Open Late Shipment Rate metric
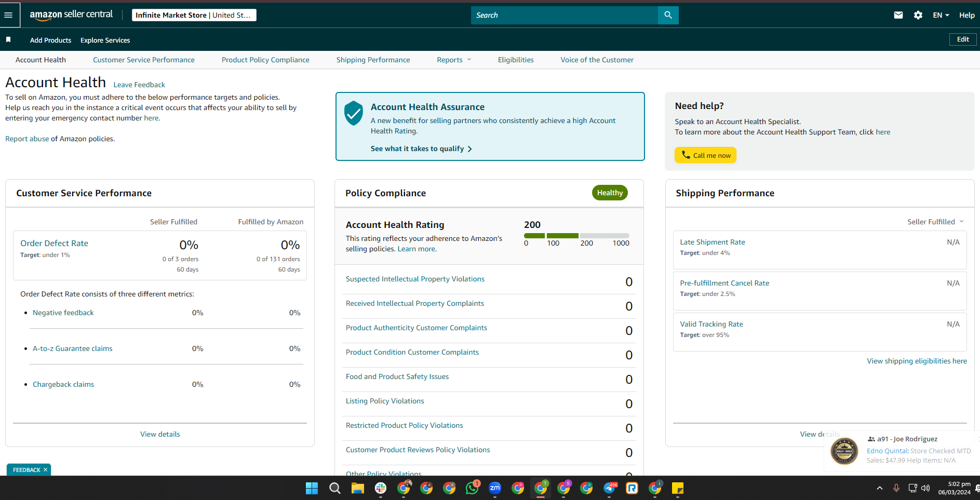 coord(713,242)
